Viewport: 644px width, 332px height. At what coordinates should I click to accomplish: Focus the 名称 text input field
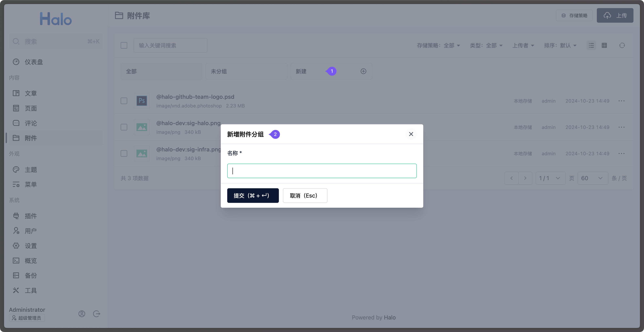[322, 171]
